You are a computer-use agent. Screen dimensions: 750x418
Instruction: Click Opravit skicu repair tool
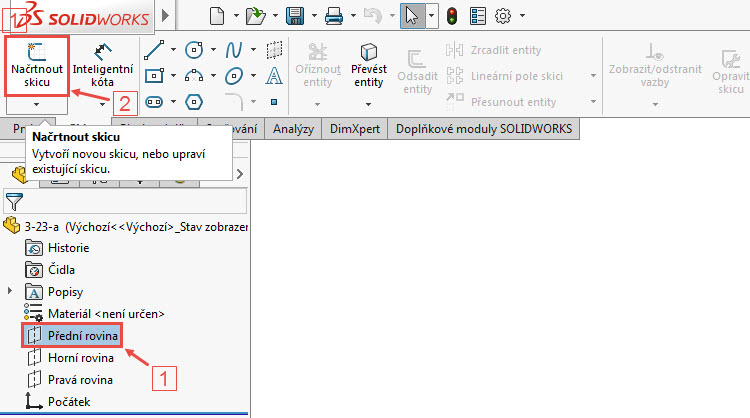click(730, 72)
